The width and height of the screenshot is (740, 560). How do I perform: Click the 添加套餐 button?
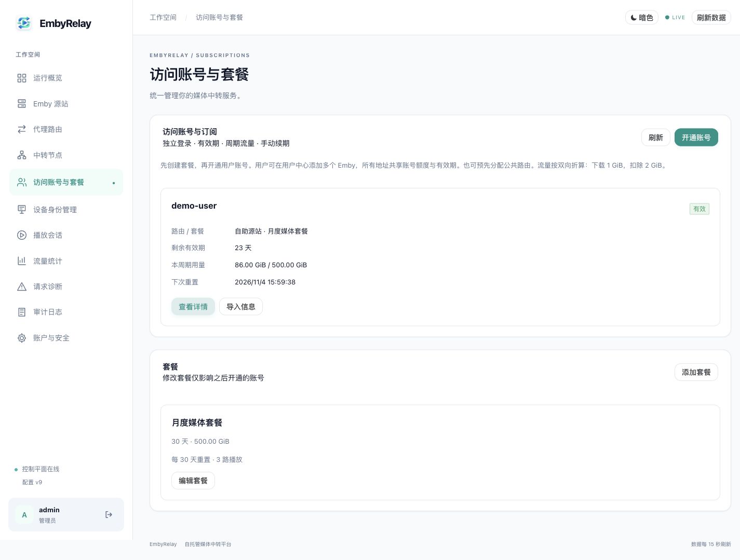(x=696, y=372)
